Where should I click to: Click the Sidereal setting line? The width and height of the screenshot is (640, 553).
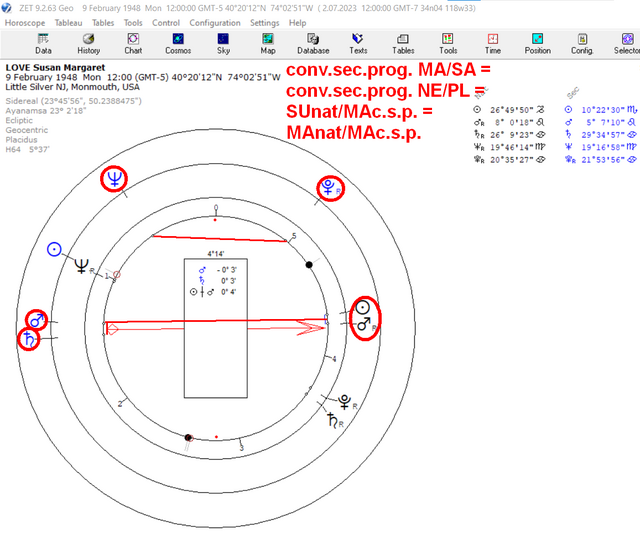[x=73, y=101]
